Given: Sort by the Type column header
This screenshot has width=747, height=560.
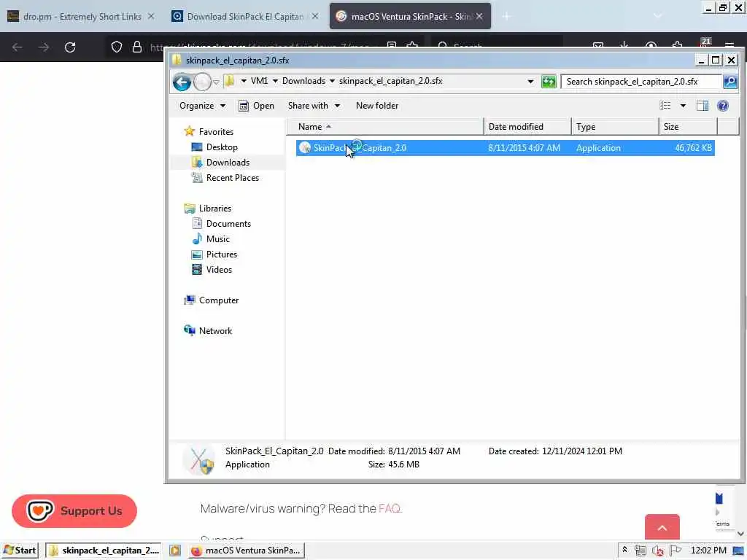Looking at the screenshot, I should coord(615,127).
